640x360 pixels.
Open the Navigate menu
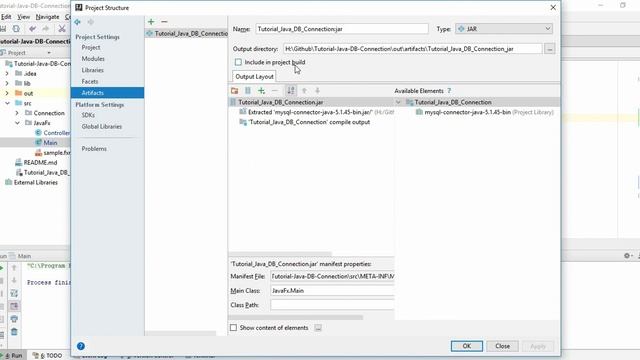47,17
